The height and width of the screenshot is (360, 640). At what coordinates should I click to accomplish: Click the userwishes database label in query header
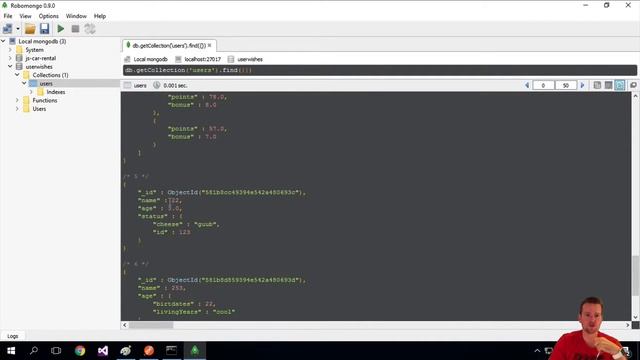pyautogui.click(x=250, y=59)
